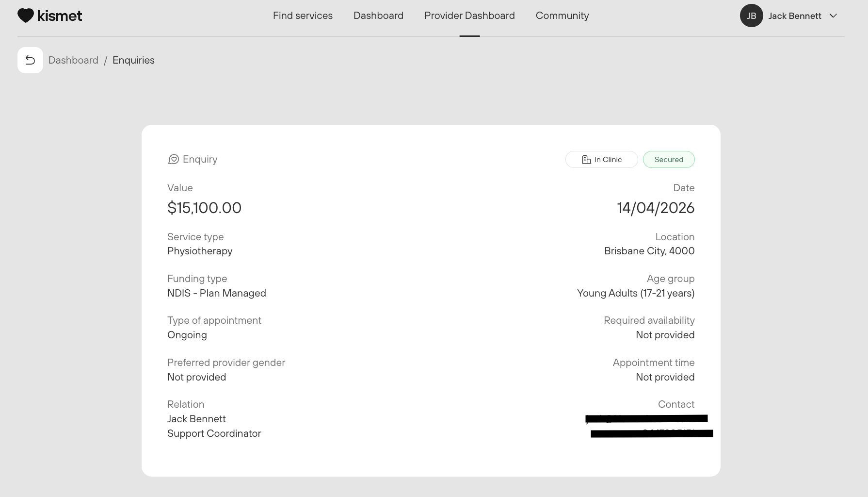Click the kismet heart logo
The image size is (868, 497).
[x=26, y=16]
